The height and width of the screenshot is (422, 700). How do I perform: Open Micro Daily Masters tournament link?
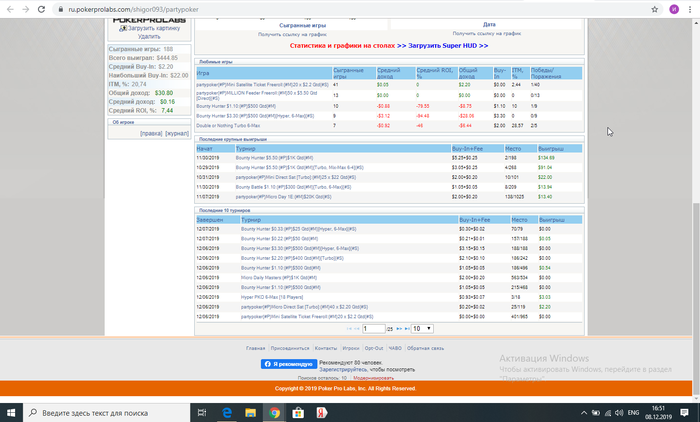[x=280, y=278]
